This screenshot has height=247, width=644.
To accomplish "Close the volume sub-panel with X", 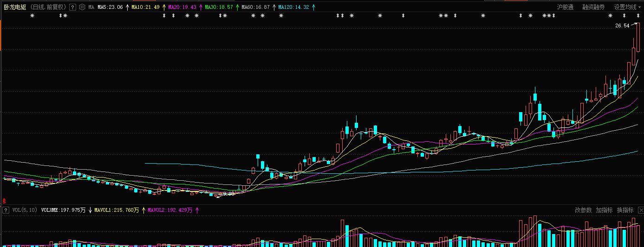I will pyautogui.click(x=640, y=210).
